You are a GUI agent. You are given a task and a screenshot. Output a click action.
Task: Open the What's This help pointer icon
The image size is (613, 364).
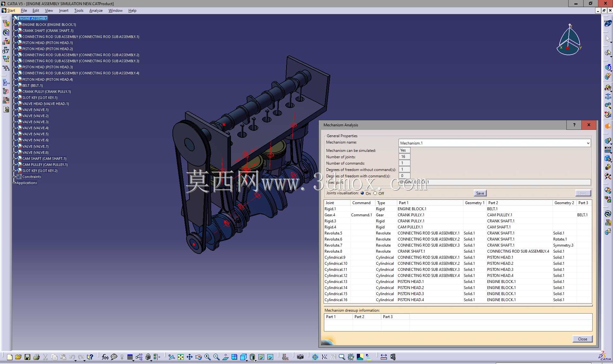[x=90, y=357]
